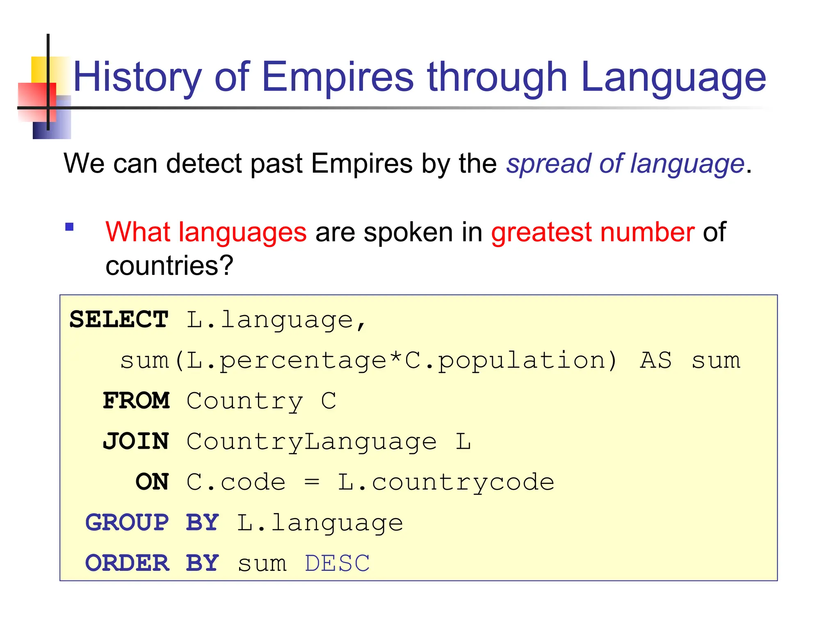Viewport: 840px width, 630px height.
Task: Click the FROM keyword in the query
Action: pyautogui.click(x=136, y=401)
